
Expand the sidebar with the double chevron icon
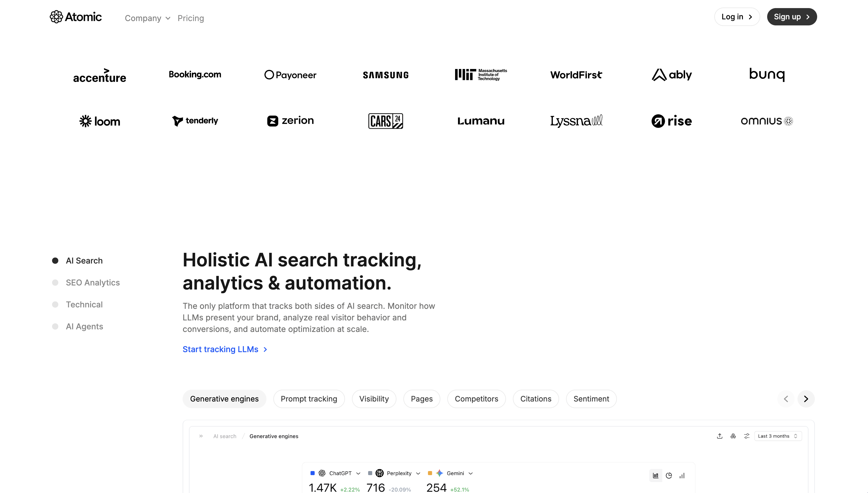201,436
